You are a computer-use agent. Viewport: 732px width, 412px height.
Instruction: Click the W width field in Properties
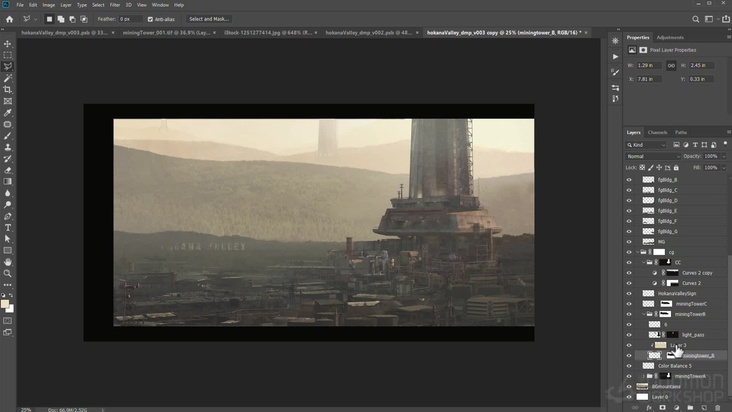[649, 65]
